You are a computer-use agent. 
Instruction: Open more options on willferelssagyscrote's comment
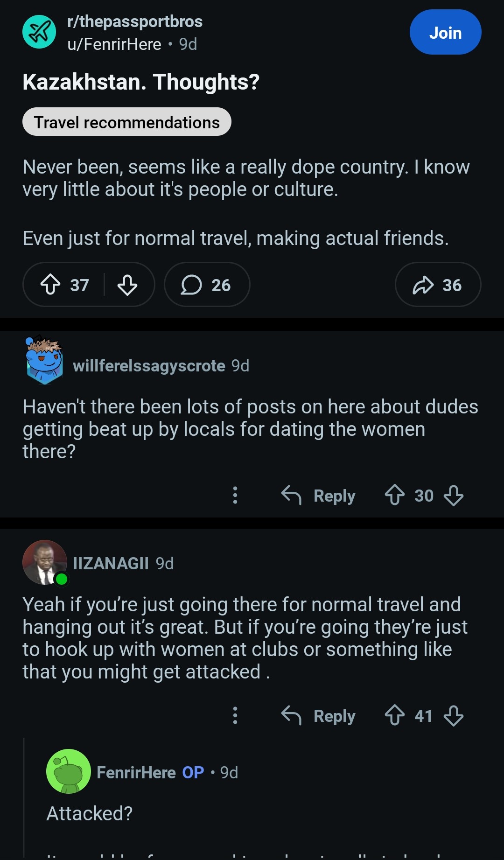[235, 495]
